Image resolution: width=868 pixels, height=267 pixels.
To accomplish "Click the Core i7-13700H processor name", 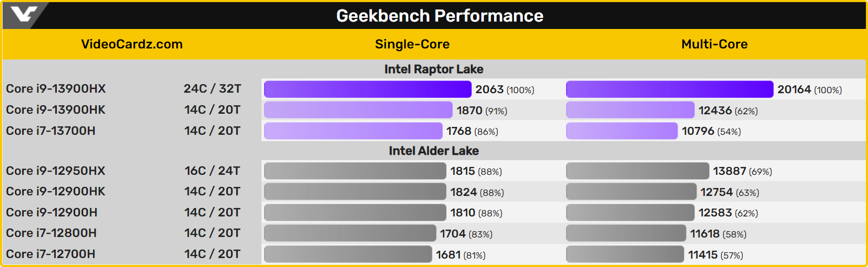I will [x=51, y=131].
